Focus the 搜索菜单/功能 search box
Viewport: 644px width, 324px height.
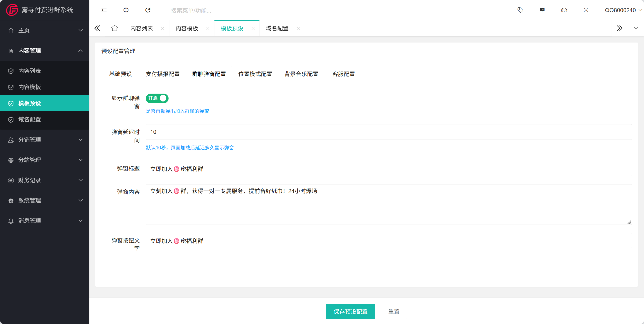click(x=191, y=11)
